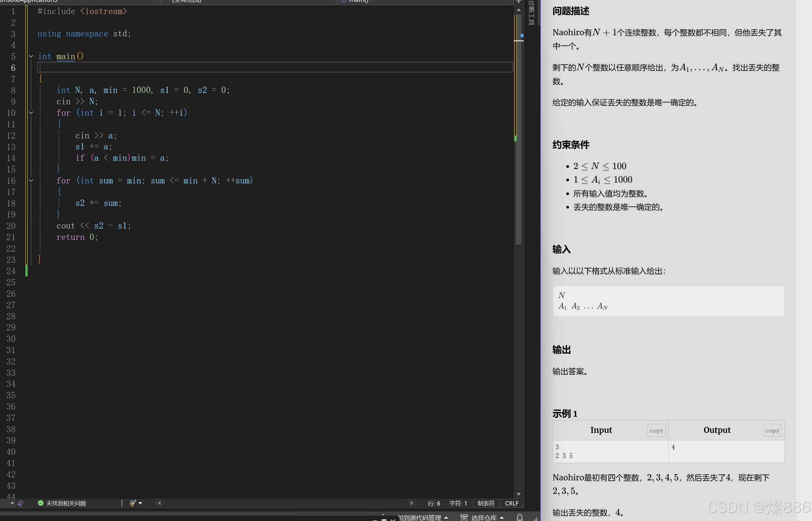The height and width of the screenshot is (521, 812).
Task: Click the code cleanup broom icon
Action: click(x=132, y=503)
